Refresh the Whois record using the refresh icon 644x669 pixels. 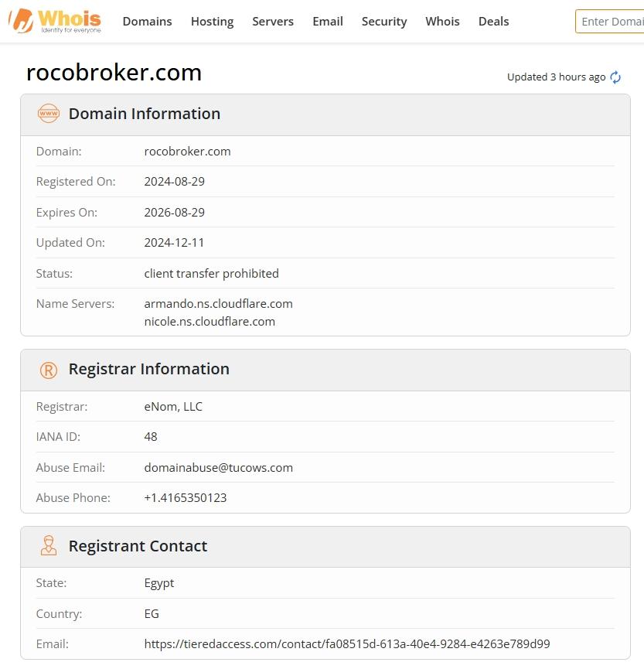tap(615, 77)
